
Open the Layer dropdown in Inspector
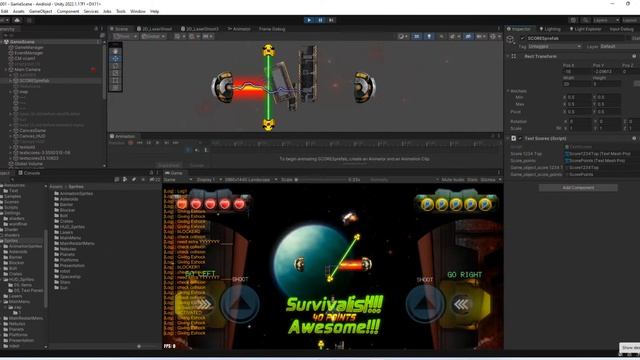[x=619, y=47]
